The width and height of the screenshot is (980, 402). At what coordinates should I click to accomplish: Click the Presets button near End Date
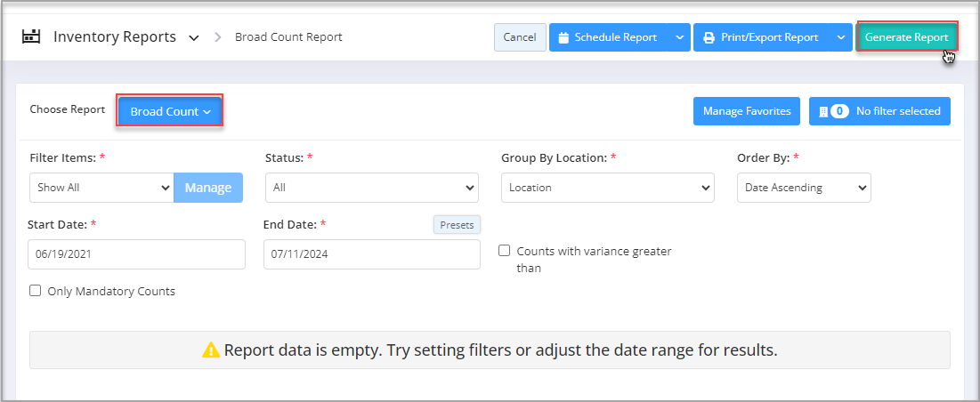coord(457,225)
